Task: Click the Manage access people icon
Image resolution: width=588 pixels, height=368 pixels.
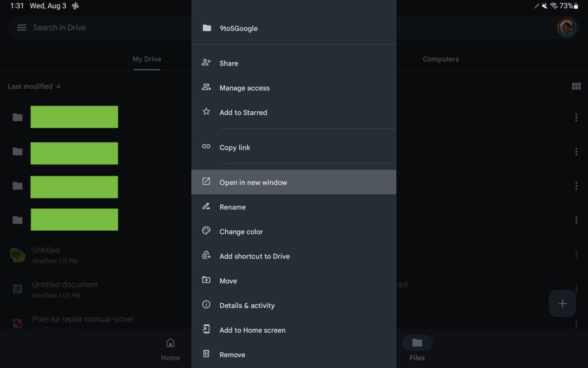Action: [206, 87]
